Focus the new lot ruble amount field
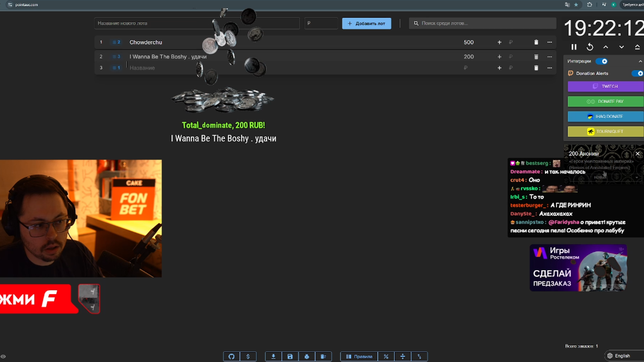 pyautogui.click(x=321, y=23)
